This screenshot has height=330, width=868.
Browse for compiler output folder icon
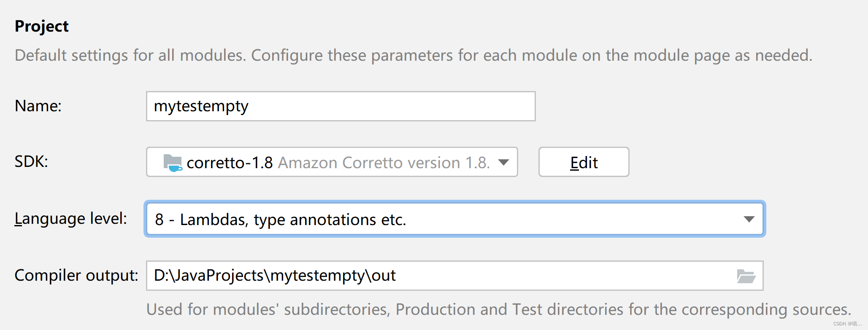(x=746, y=276)
